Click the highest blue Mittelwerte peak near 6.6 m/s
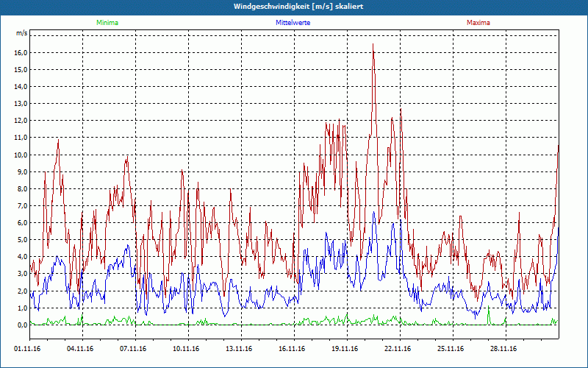588x368 pixels. click(373, 213)
